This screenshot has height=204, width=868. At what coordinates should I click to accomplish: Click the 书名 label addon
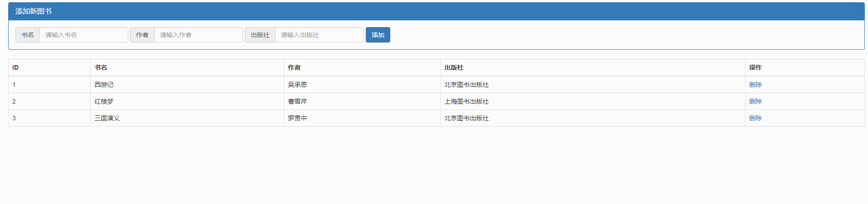pyautogui.click(x=28, y=35)
